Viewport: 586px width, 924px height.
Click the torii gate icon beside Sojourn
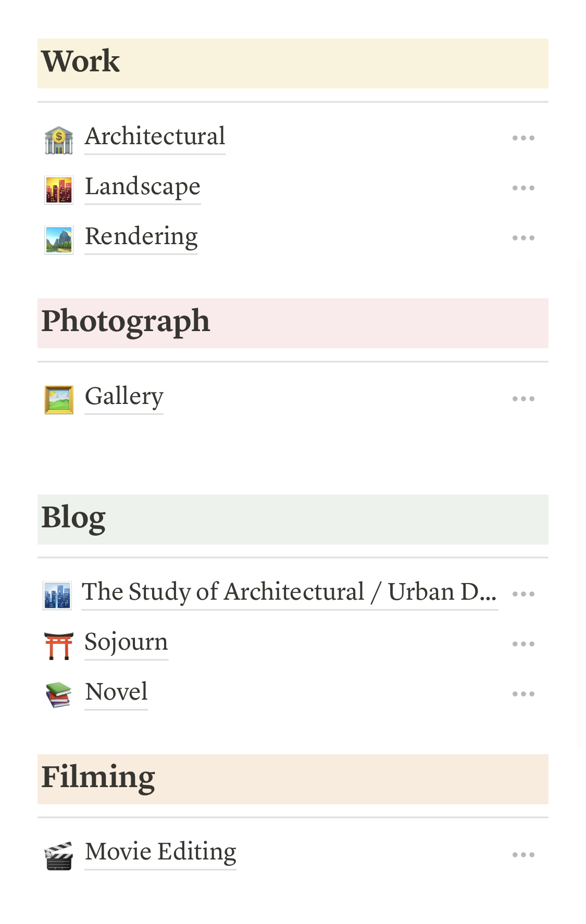pyautogui.click(x=58, y=645)
